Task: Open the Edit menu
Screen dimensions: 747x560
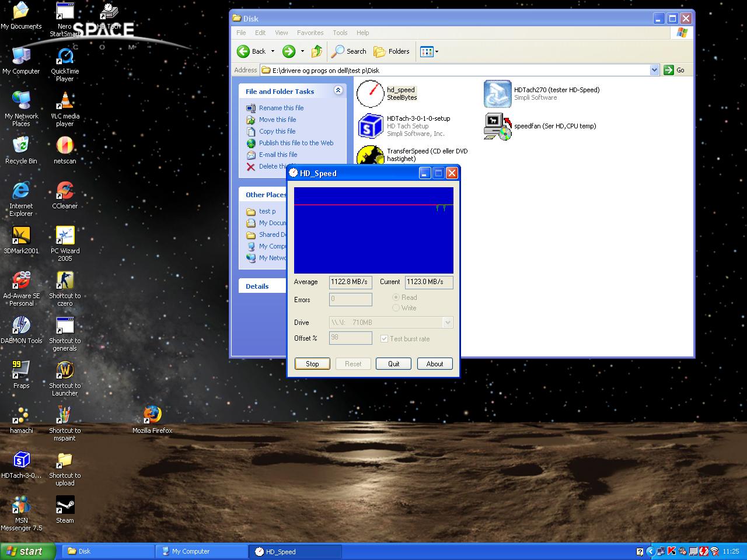Action: [x=260, y=33]
